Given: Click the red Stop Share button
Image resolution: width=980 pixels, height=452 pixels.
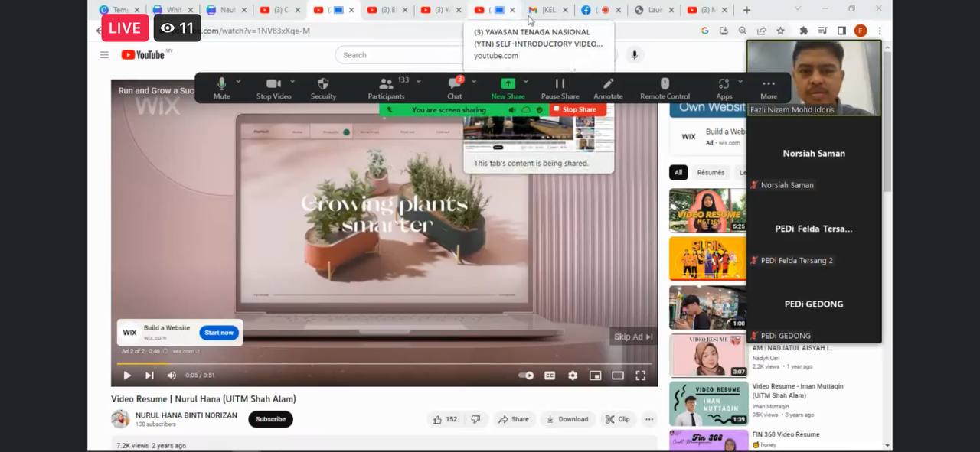Looking at the screenshot, I should (578, 110).
